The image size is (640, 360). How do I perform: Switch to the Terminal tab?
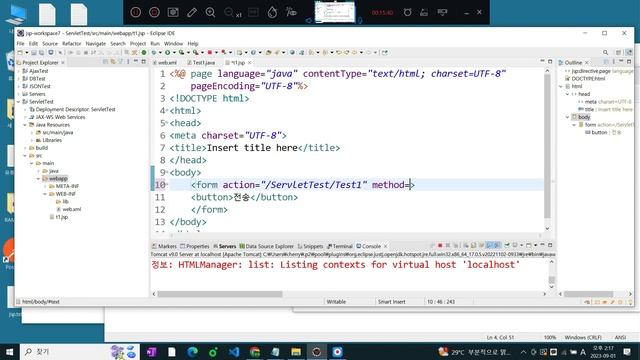(x=340, y=246)
